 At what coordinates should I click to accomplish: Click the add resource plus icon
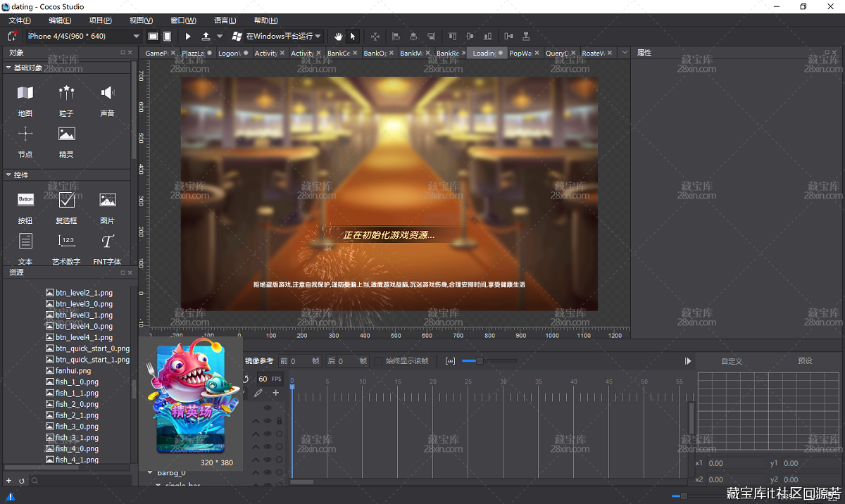coord(9,481)
